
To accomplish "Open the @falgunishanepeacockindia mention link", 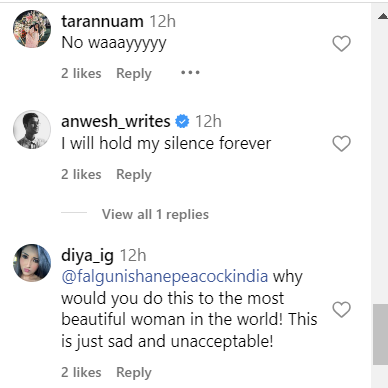I will [165, 276].
